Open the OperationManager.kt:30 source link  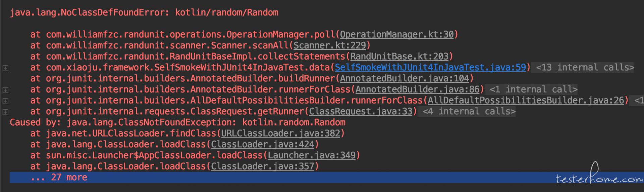[397, 35]
